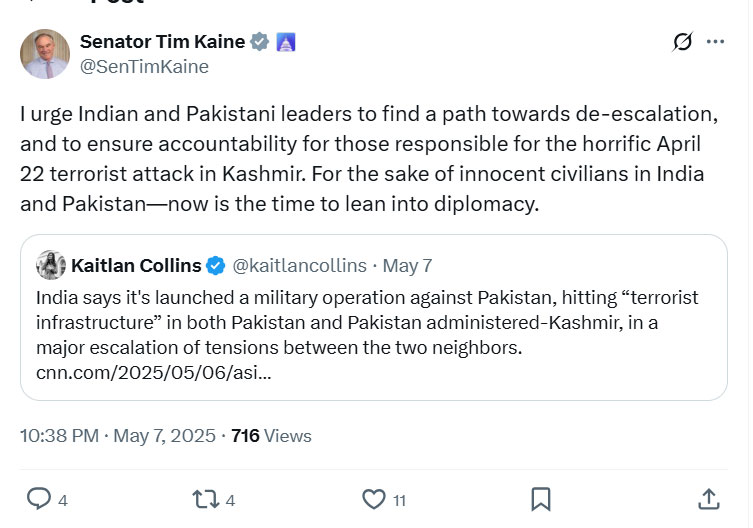View the 716 Views analytics
The width and height of the screenshot is (753, 528).
pyautogui.click(x=271, y=436)
